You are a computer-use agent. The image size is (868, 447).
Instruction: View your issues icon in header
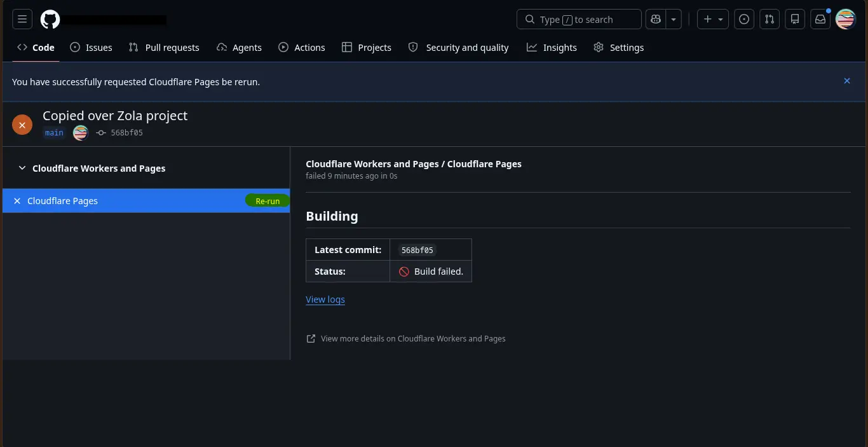tap(744, 20)
